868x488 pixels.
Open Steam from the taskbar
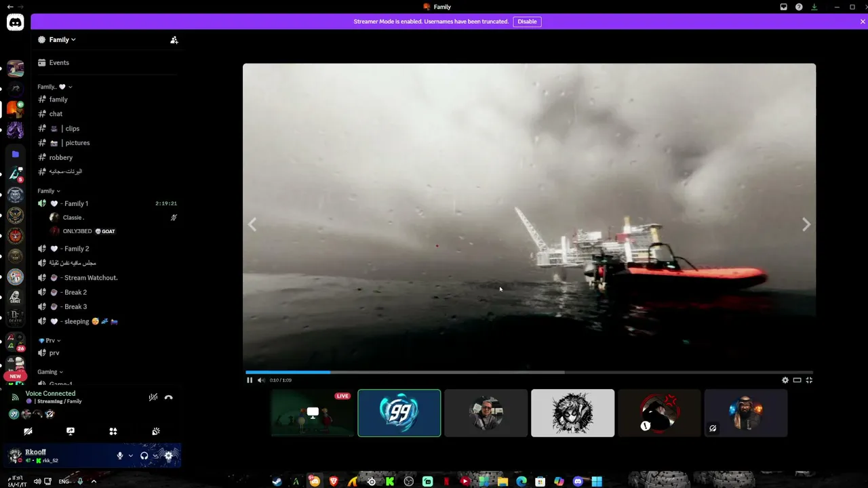(x=277, y=481)
